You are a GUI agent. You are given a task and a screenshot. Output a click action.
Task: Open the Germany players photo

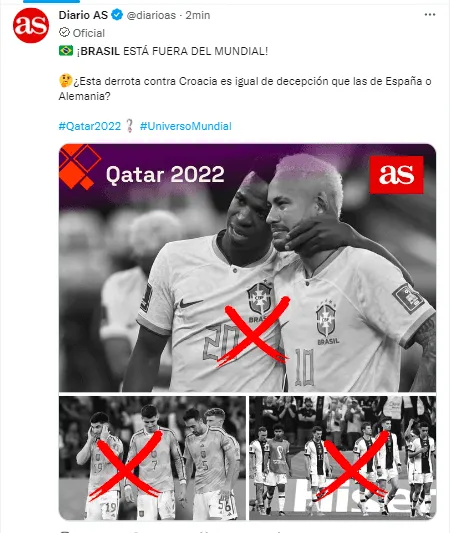[x=342, y=458]
